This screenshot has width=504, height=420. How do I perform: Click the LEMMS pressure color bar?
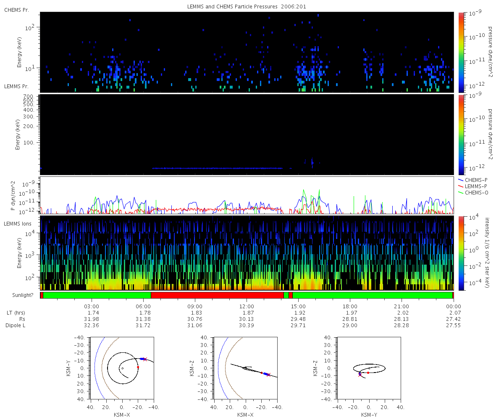click(x=461, y=134)
